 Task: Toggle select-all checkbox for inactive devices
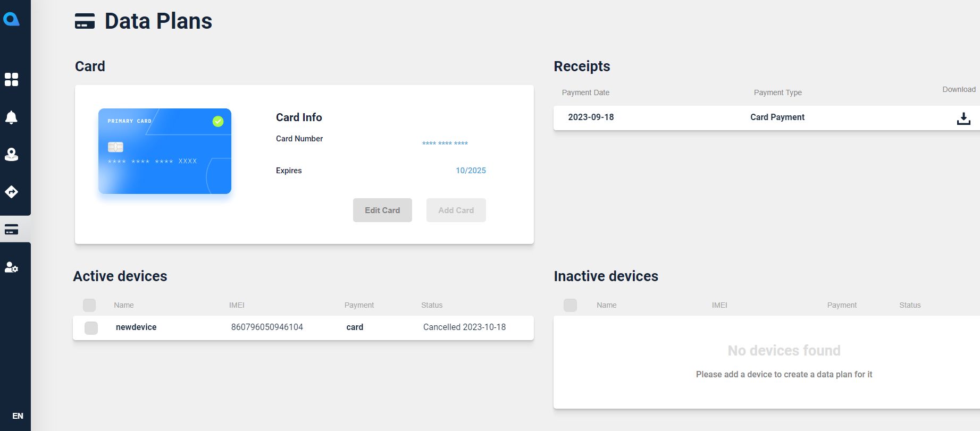coord(570,305)
